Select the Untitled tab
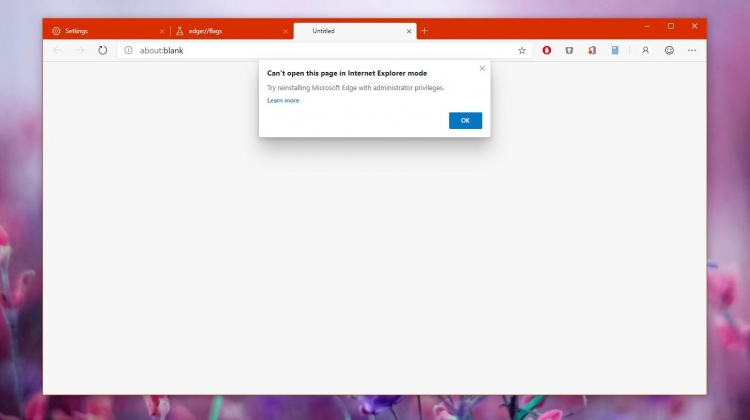The image size is (750, 420). 355,31
